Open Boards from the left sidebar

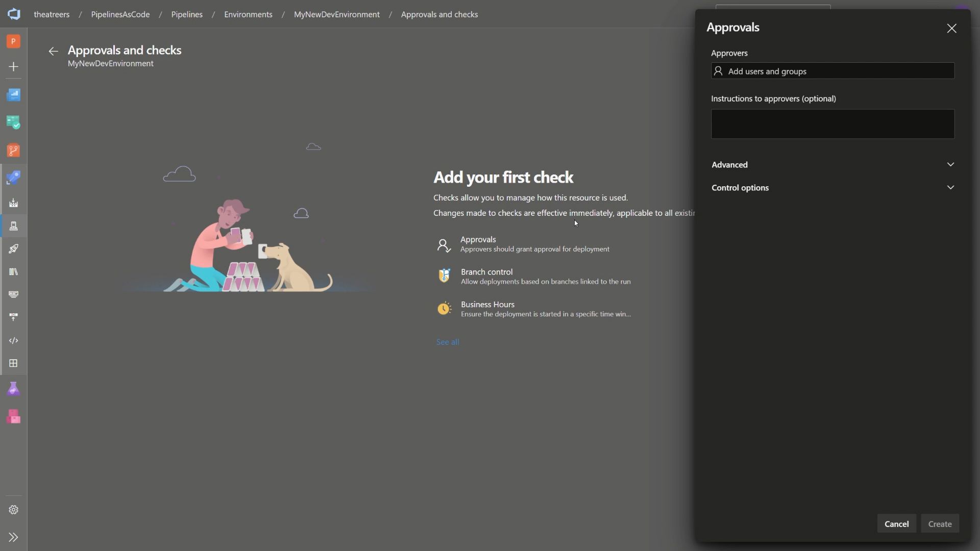click(14, 122)
